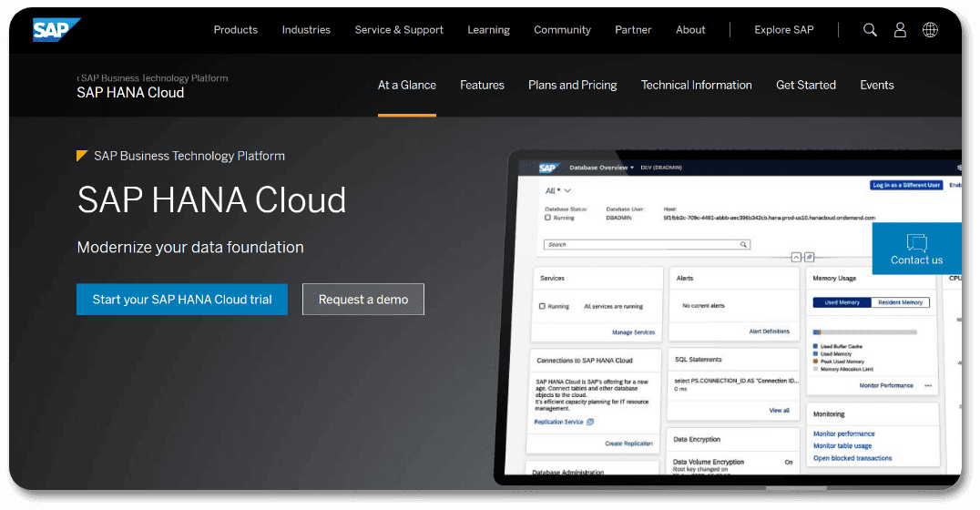Click the Request a demo button
Viewport: 980px width, 510px height.
click(x=363, y=300)
